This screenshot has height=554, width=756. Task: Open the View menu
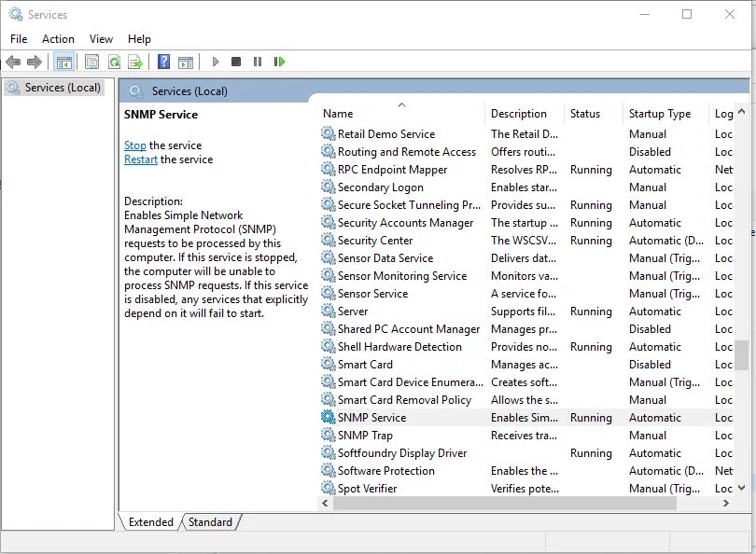[x=101, y=38]
